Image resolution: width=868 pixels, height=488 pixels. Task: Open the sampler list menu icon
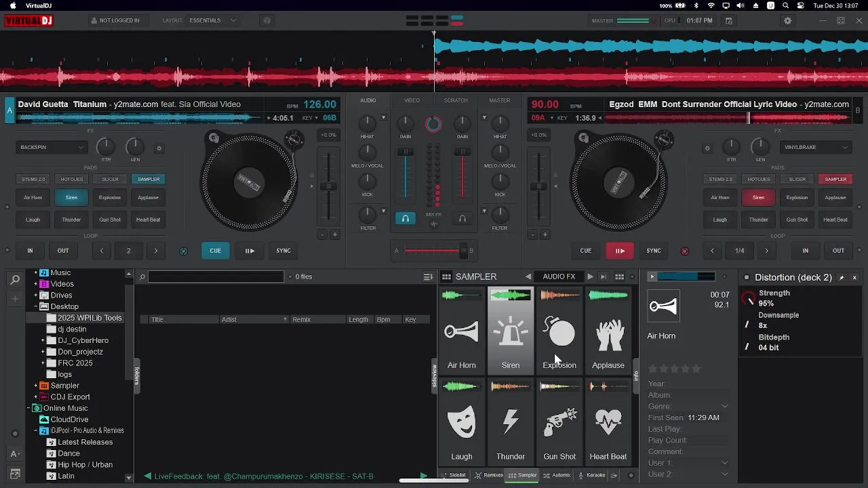click(x=428, y=277)
